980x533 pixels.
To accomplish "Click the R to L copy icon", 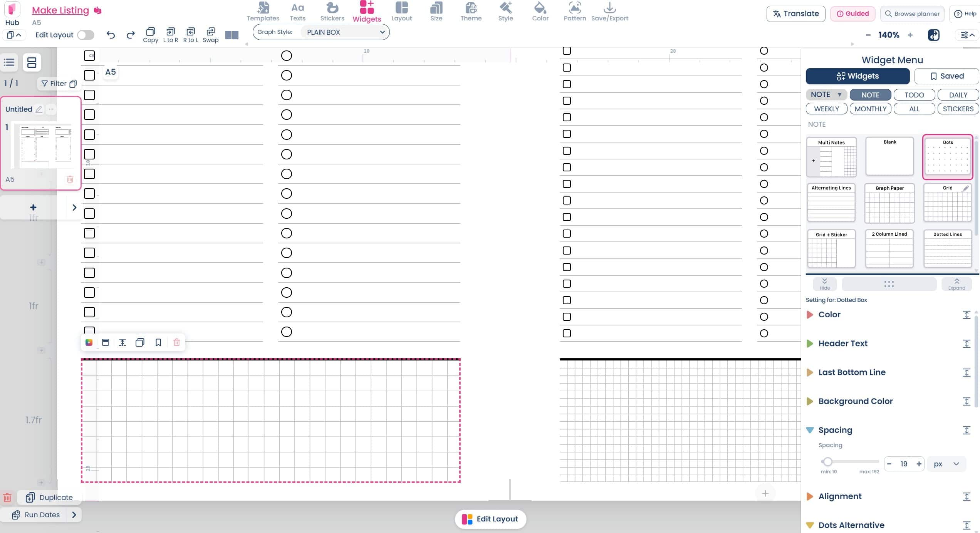I will click(x=190, y=35).
